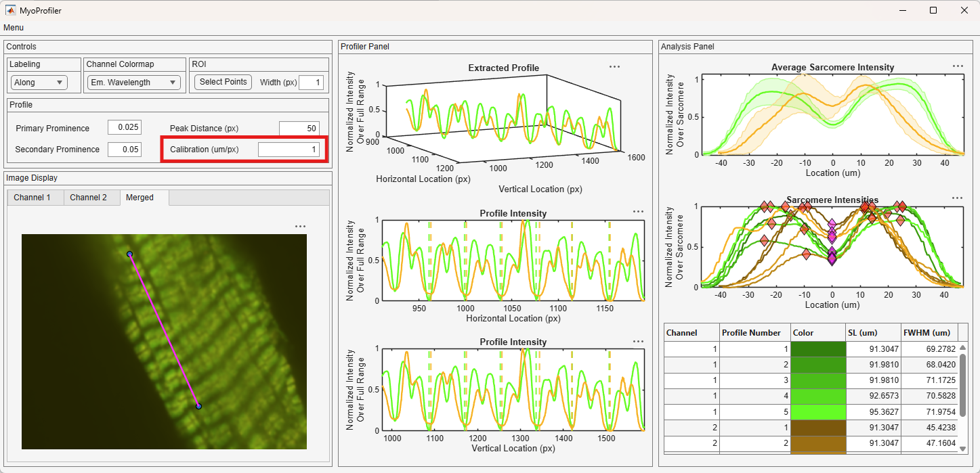Viewport: 980px width, 473px height.
Task: Open the Labeling dropdown set to Along
Action: pyautogui.click(x=39, y=83)
